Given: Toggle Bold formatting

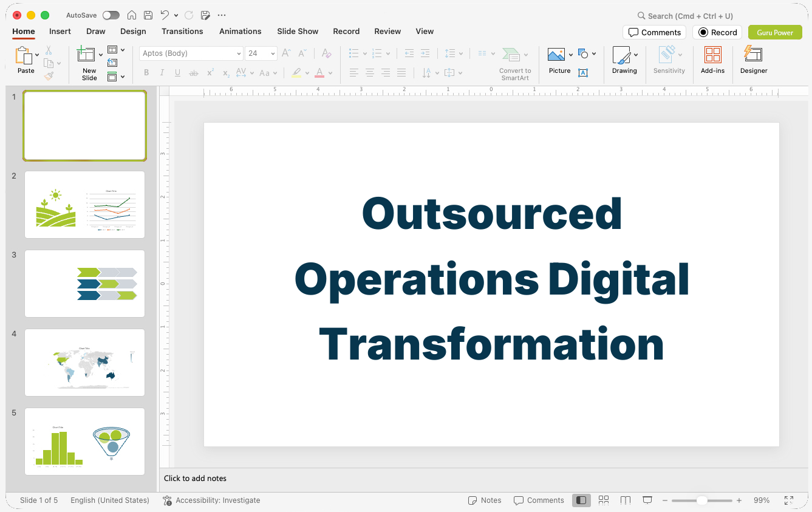Looking at the screenshot, I should pos(146,73).
